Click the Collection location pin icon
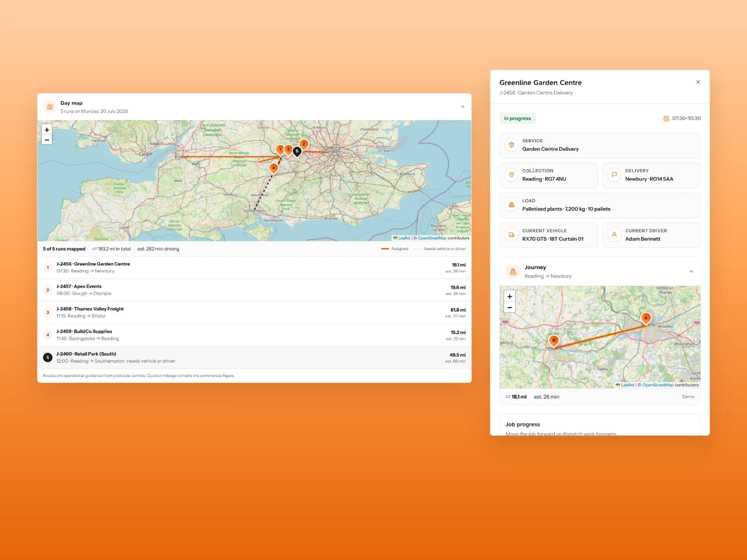Screen dimensions: 747x560 pos(512,175)
